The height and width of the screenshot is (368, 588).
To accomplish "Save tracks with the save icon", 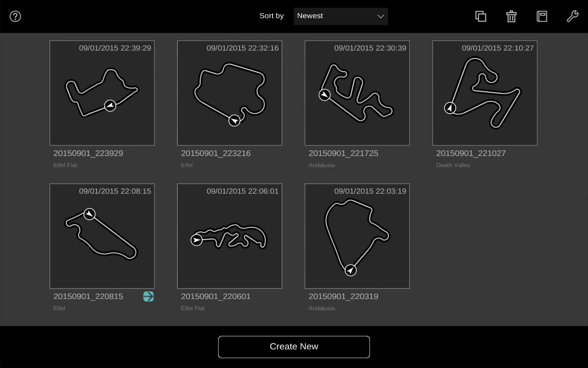I will pos(541,17).
